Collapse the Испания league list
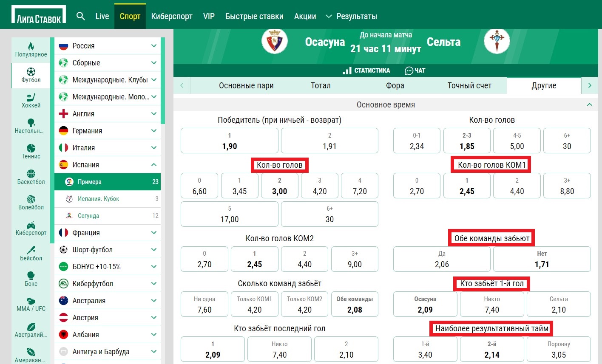Viewport: 602px width, 364px height. tap(153, 165)
